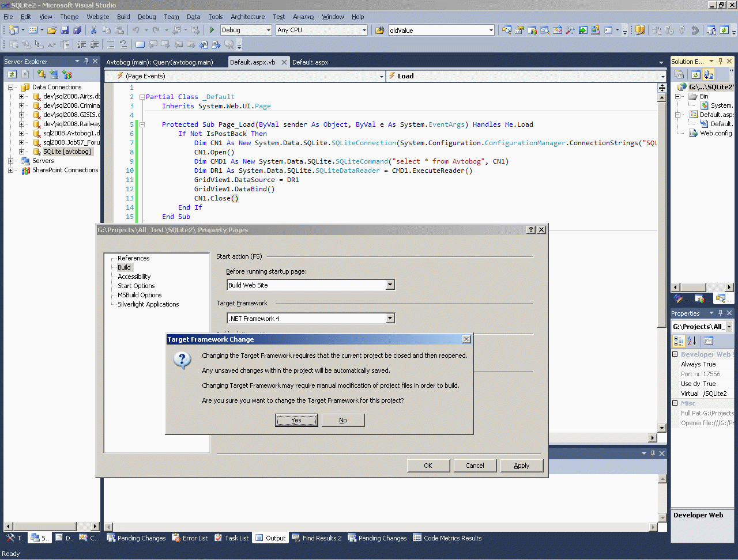Screen dimensions: 738x560
Task: Click Alphabetical sort icon in Properties panel
Action: pyautogui.click(x=691, y=341)
